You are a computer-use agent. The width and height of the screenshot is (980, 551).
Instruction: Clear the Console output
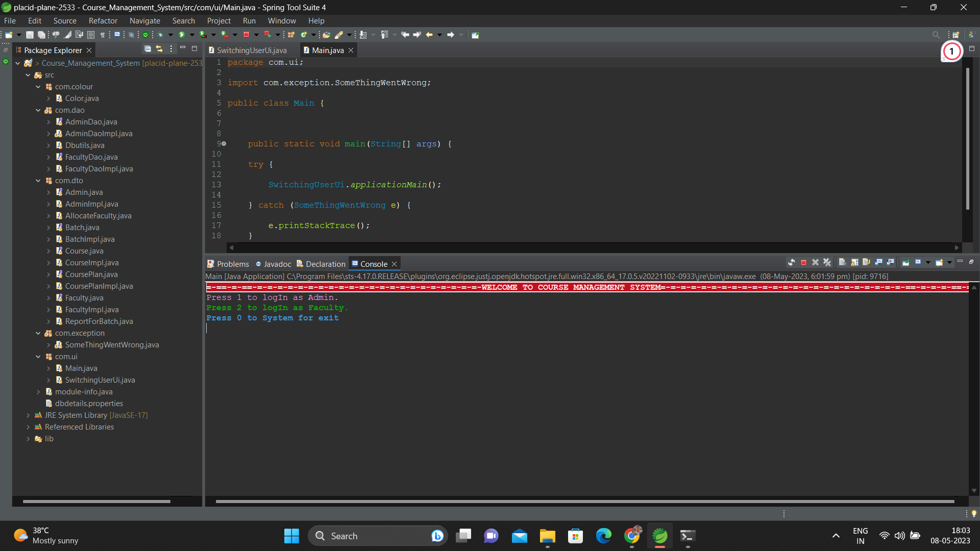click(842, 262)
